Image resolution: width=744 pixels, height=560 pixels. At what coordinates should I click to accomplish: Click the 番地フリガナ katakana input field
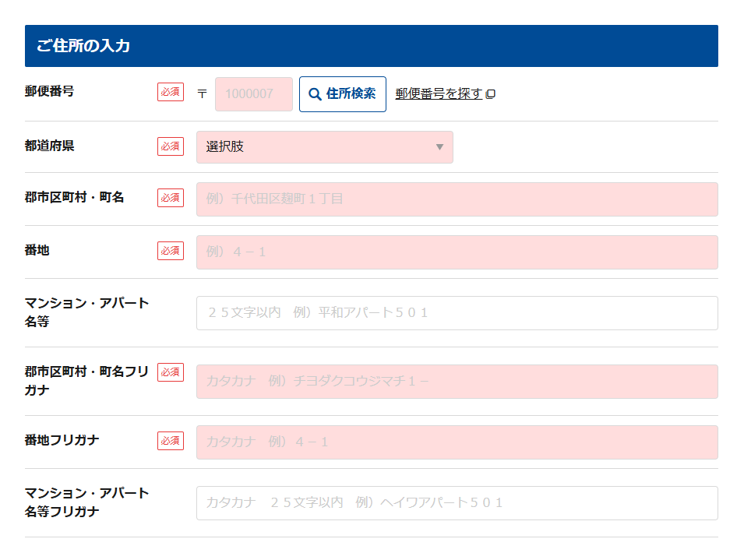(457, 442)
